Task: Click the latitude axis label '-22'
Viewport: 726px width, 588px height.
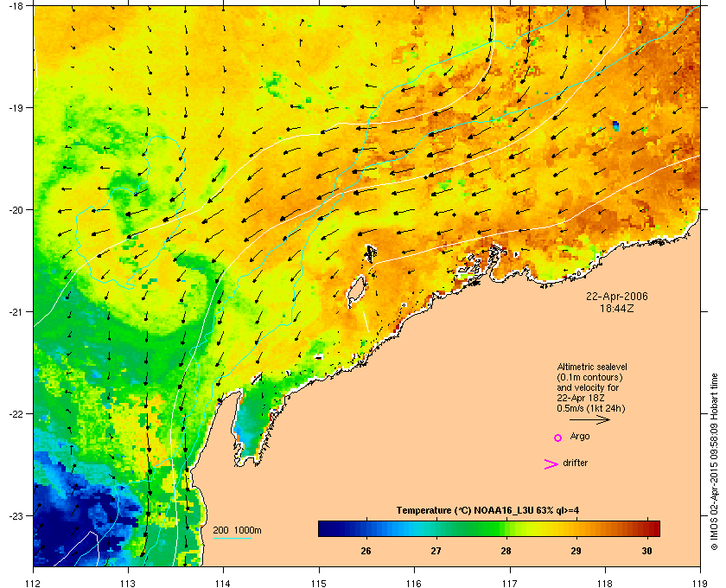Action: 16,414
